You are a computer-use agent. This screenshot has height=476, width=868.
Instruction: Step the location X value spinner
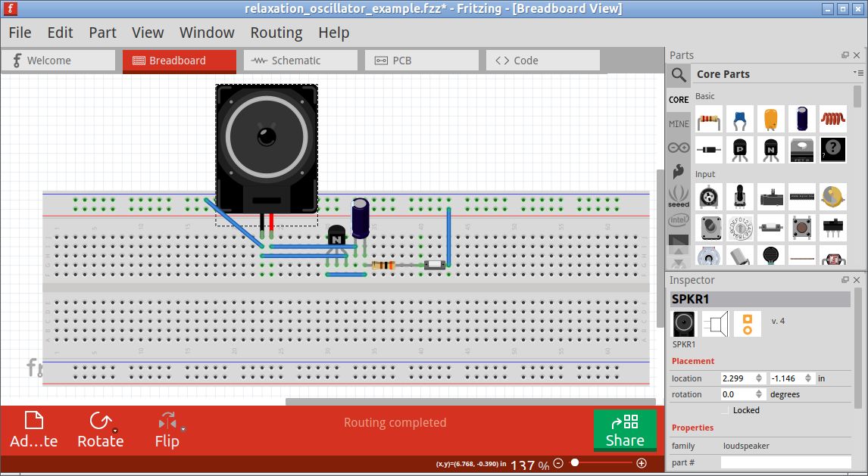759,378
